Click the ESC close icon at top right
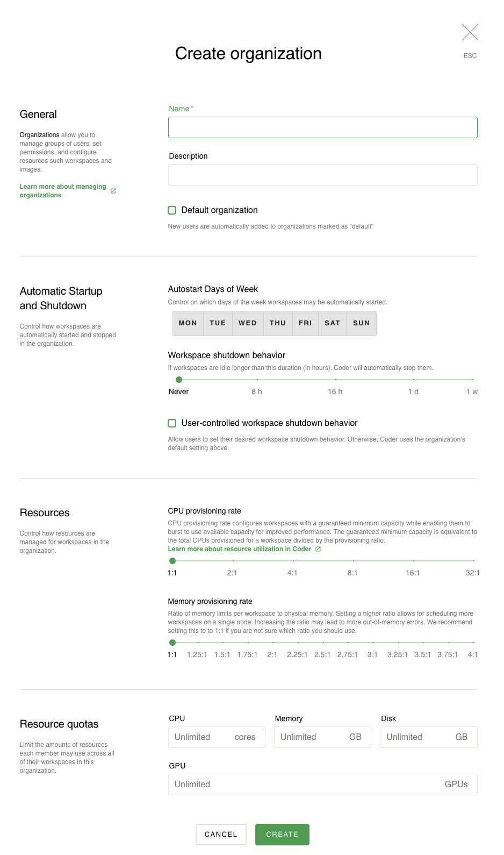This screenshot has width=504, height=855. point(470,32)
